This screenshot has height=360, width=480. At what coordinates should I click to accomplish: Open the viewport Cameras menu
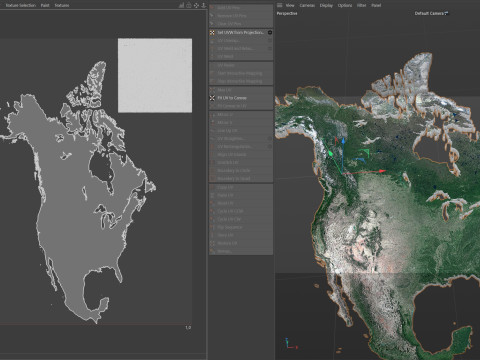click(x=307, y=5)
